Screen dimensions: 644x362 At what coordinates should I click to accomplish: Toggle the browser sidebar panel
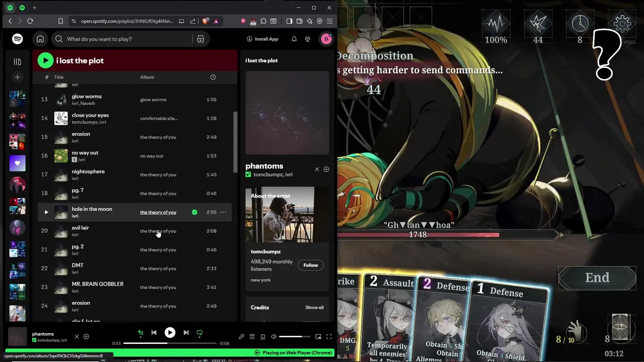(289, 21)
